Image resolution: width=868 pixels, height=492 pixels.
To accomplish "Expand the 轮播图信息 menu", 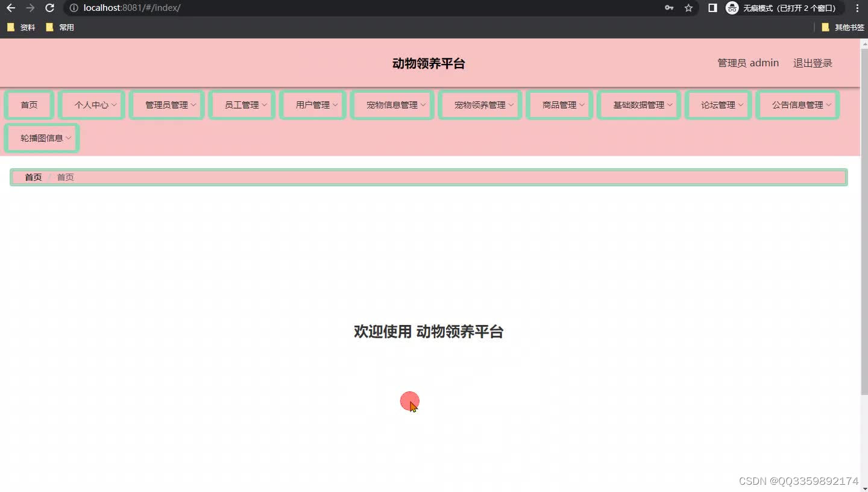I will point(42,138).
